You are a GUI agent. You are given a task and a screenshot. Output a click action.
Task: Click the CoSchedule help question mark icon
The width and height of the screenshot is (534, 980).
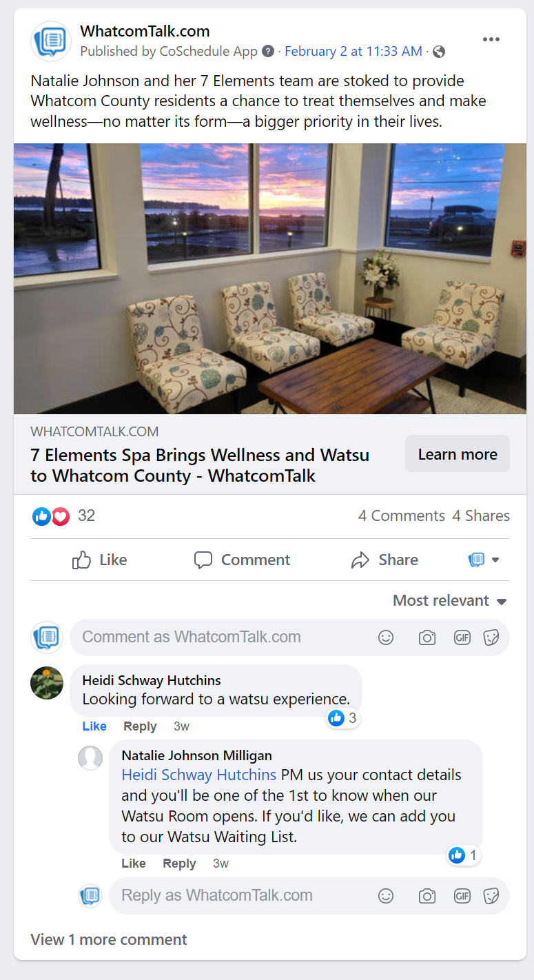(x=268, y=52)
